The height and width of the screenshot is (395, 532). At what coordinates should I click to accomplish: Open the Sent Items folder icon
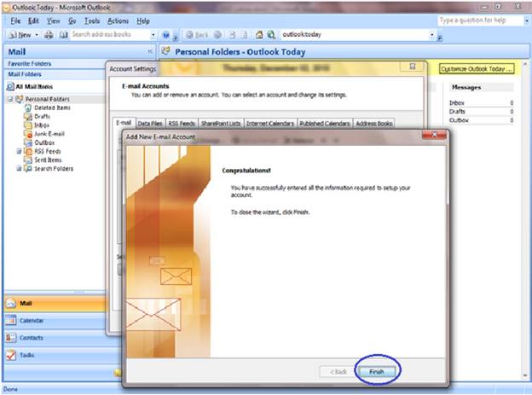click(28, 160)
